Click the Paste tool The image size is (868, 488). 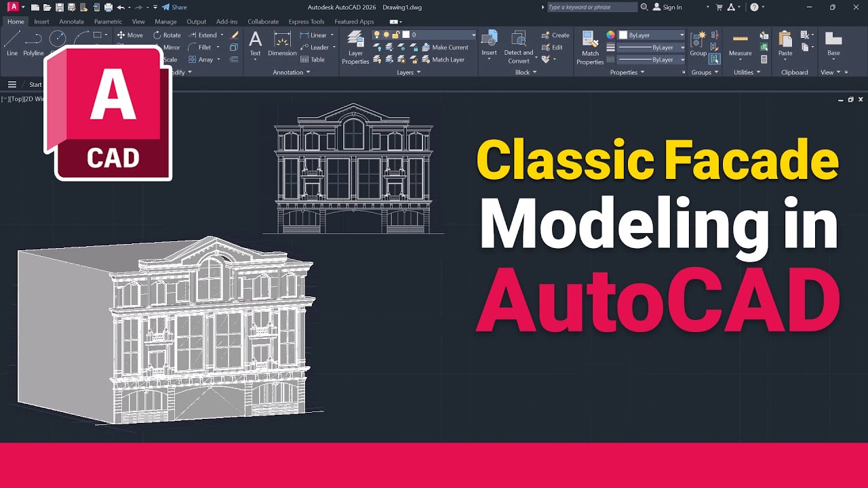tap(785, 43)
